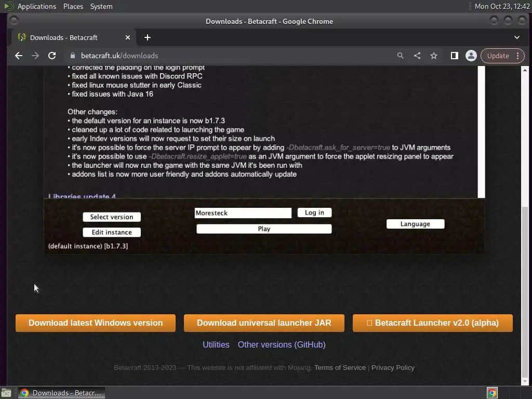Viewport: 532px width, 399px height.
Task: Click the 'Other changes:' text
Action: coord(92,112)
